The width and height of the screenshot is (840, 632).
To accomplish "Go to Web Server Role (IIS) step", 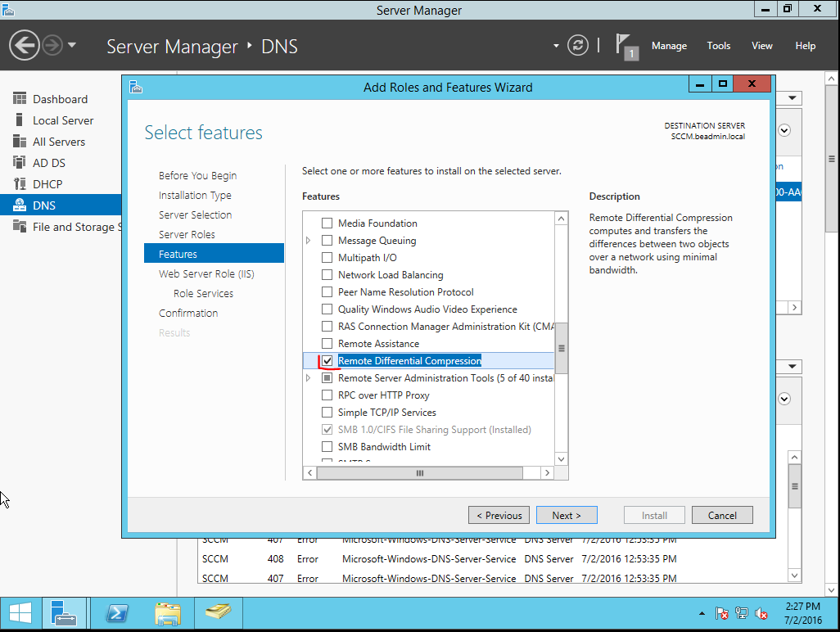I will [206, 273].
